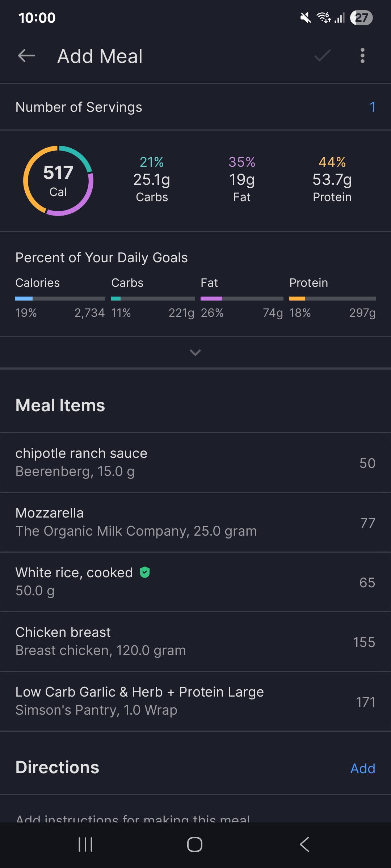This screenshot has width=391, height=868.
Task: Open the three-dot overflow menu
Action: 362,56
